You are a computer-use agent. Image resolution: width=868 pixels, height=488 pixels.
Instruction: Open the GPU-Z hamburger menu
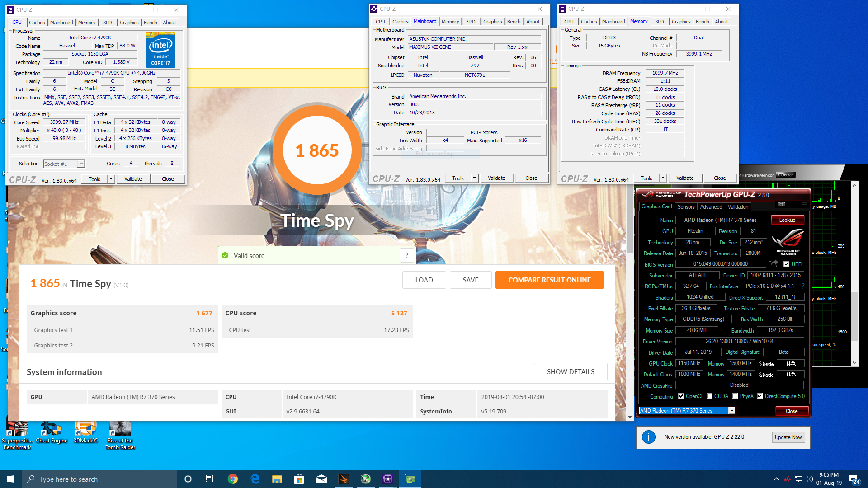point(804,205)
